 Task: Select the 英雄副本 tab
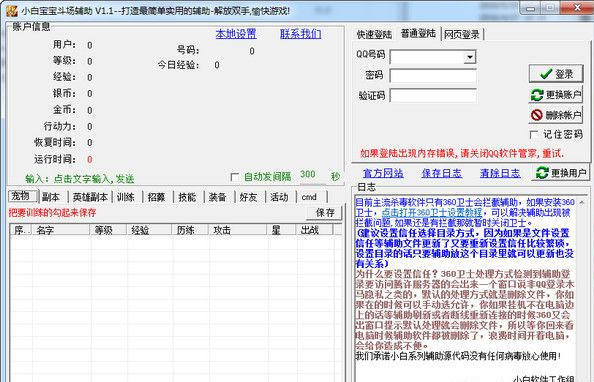click(x=90, y=197)
